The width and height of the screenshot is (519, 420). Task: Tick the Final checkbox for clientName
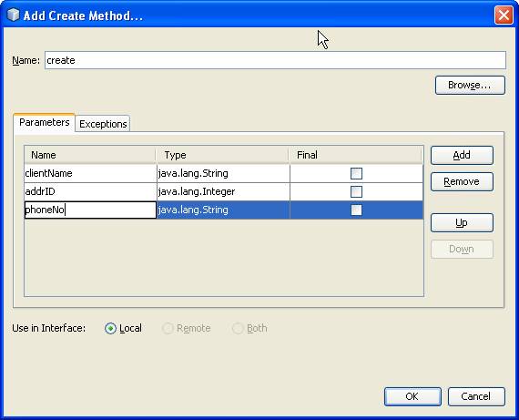(356, 174)
